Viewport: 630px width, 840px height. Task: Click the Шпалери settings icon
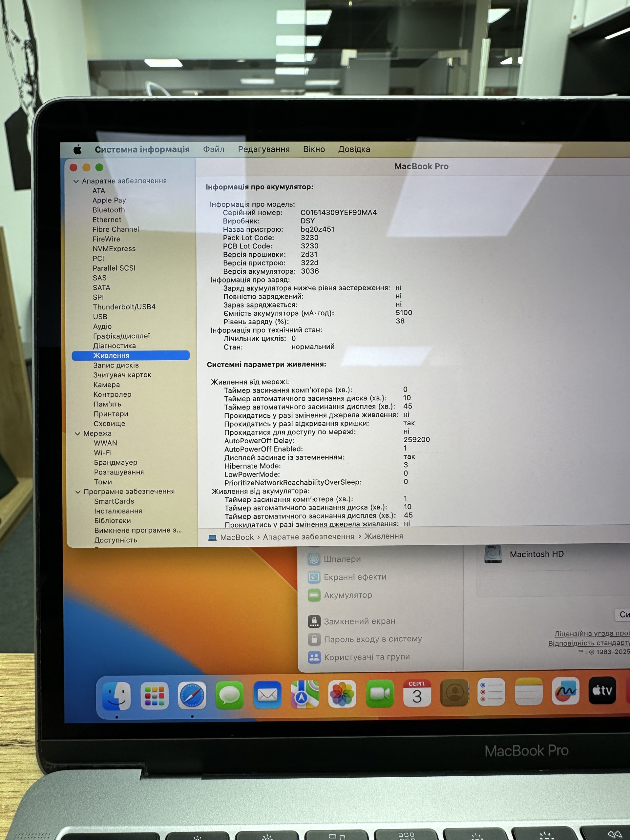pyautogui.click(x=314, y=559)
